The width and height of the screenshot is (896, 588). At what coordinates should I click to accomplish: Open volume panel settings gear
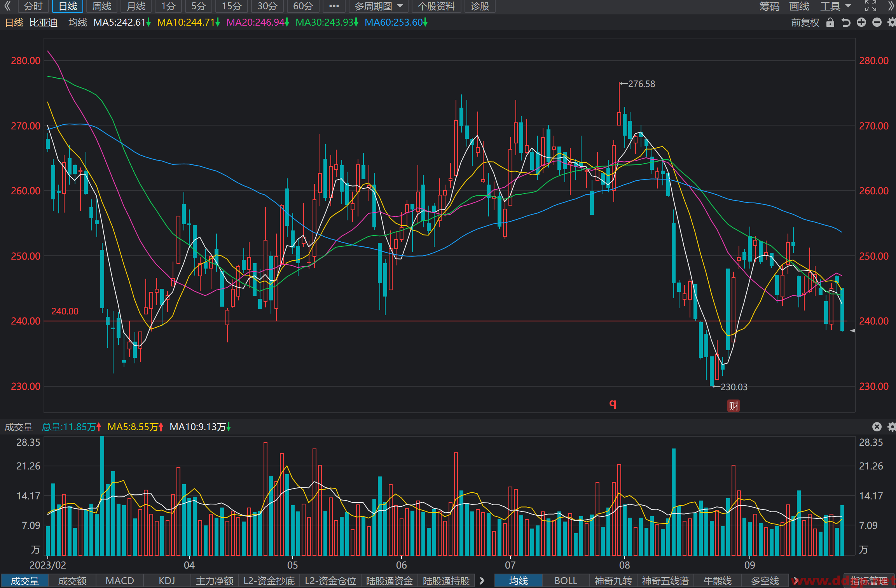point(892,427)
